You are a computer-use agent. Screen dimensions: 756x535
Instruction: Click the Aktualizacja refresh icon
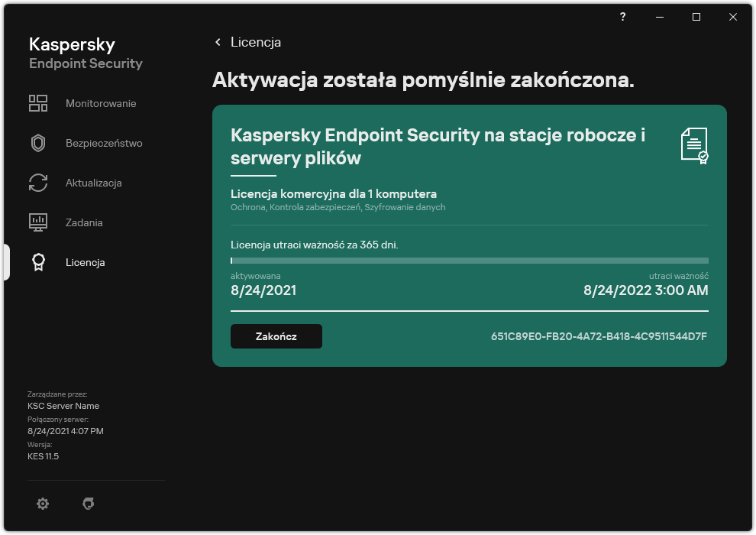tap(38, 183)
